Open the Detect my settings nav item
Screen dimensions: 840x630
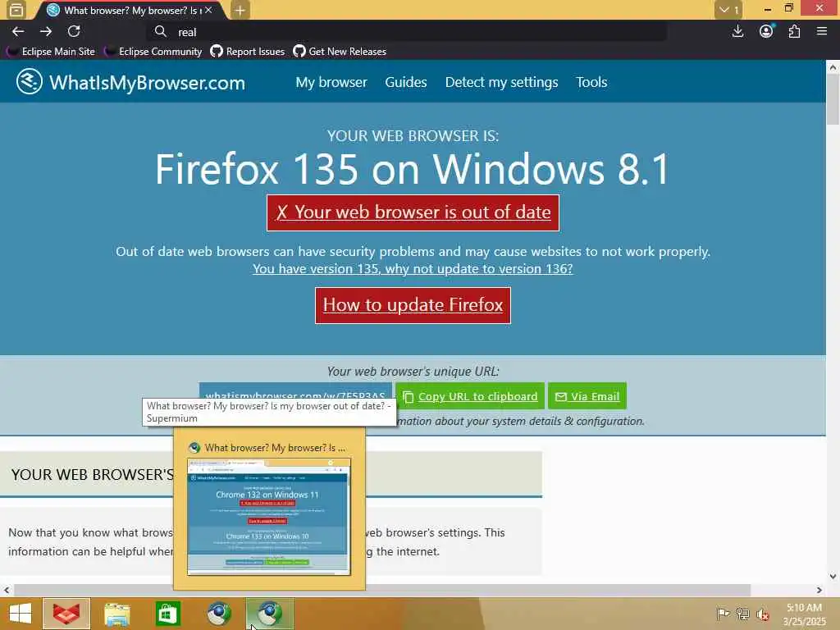click(x=501, y=82)
